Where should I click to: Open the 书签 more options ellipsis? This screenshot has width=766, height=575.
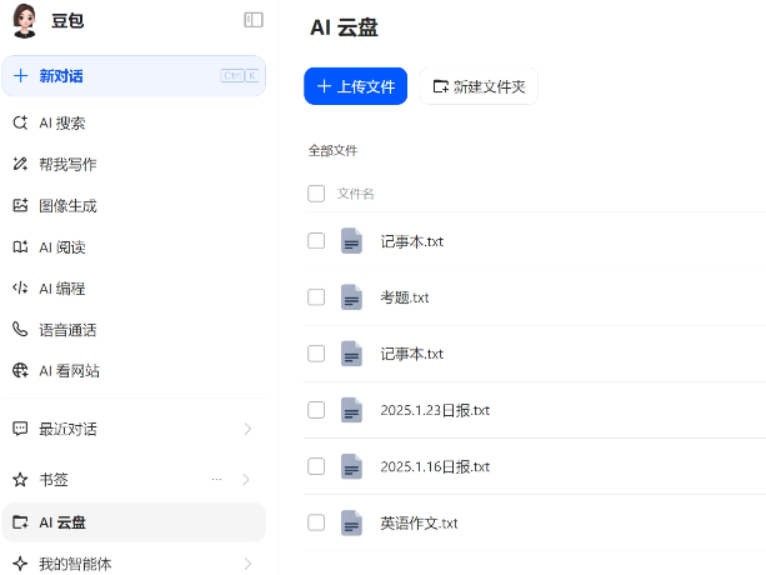click(216, 480)
